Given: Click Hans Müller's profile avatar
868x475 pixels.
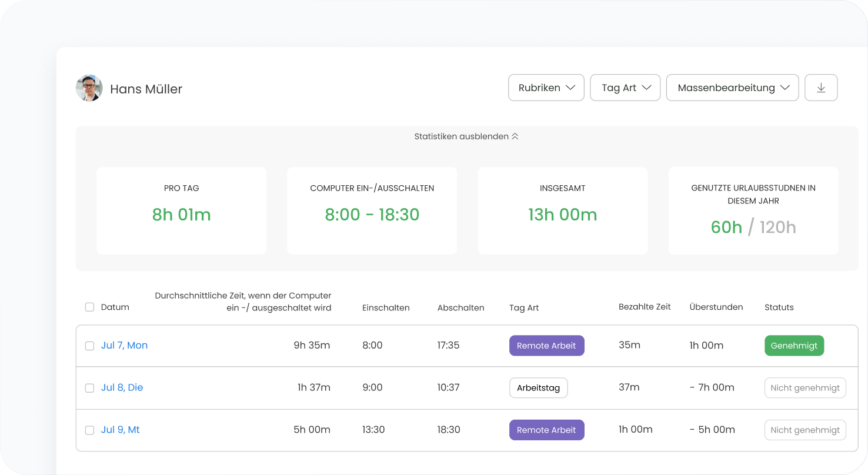Looking at the screenshot, I should point(89,88).
